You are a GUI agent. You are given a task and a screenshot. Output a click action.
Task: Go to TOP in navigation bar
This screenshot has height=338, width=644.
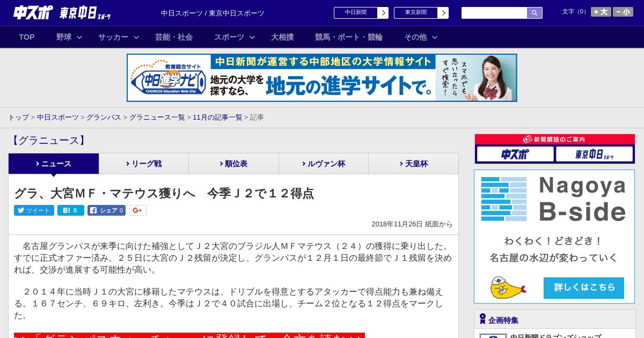coord(27,37)
